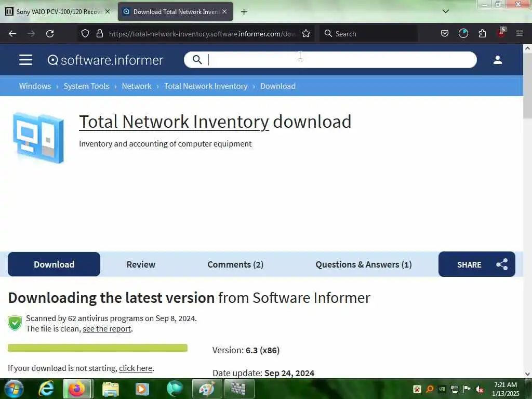Screen dimensions: 532x399
Task: Click the orange magnifier tray icon
Action: (430, 389)
